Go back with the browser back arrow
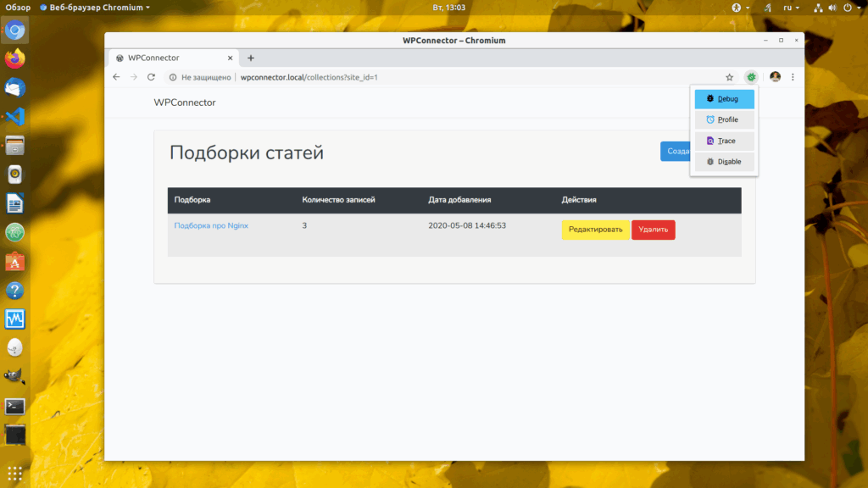The image size is (868, 488). click(116, 77)
